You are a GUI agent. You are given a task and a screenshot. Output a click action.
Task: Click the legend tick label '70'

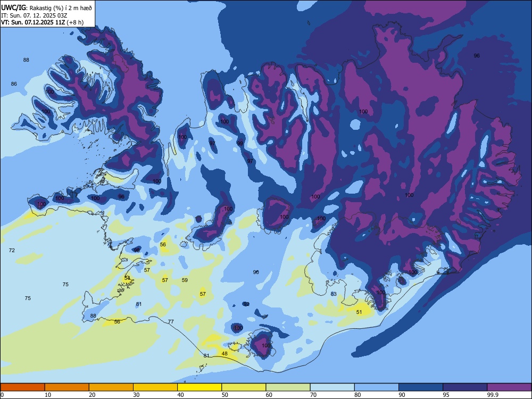pyautogui.click(x=313, y=395)
